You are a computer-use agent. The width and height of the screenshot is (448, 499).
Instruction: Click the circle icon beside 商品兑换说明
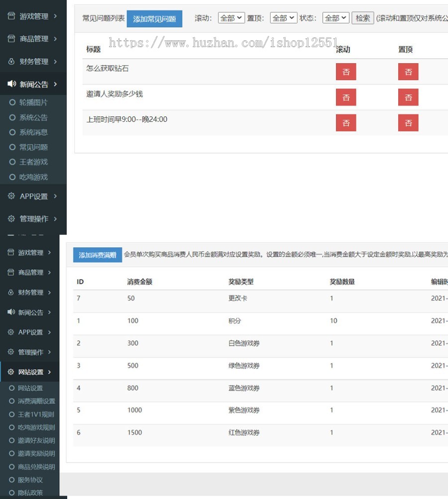pos(12,467)
